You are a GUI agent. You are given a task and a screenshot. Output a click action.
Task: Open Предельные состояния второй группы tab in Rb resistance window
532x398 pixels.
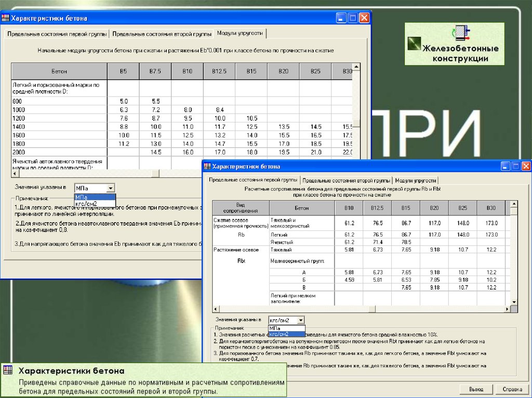click(x=347, y=180)
